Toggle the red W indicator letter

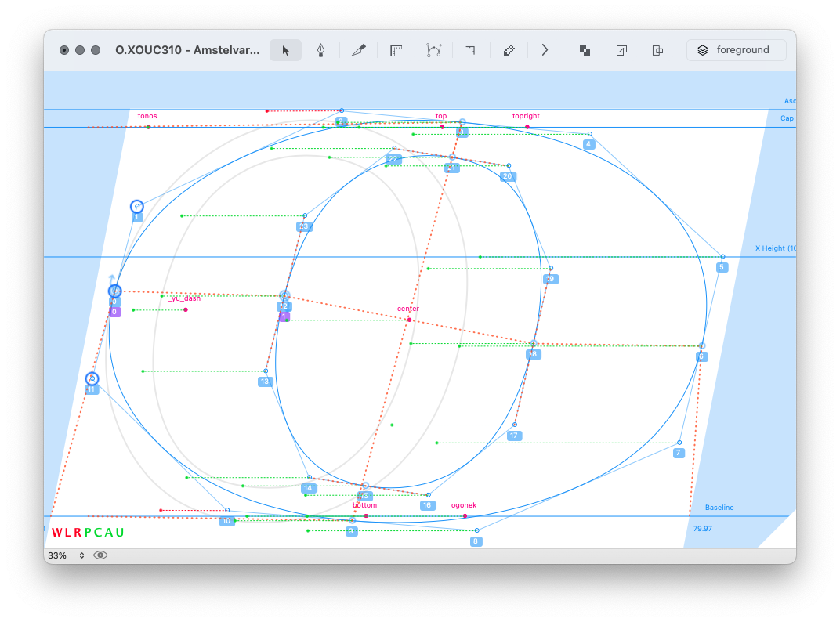click(x=56, y=533)
